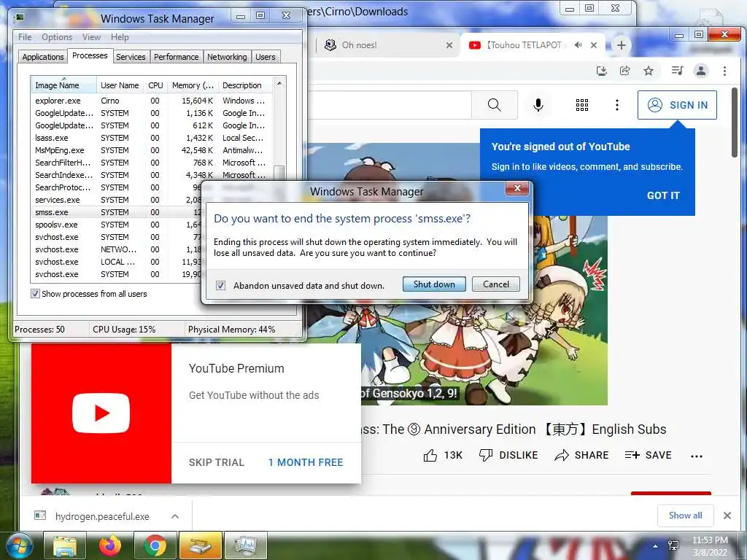Viewport: 747px width, 560px height.
Task: Open the taskbar clock and date
Action: 711,546
